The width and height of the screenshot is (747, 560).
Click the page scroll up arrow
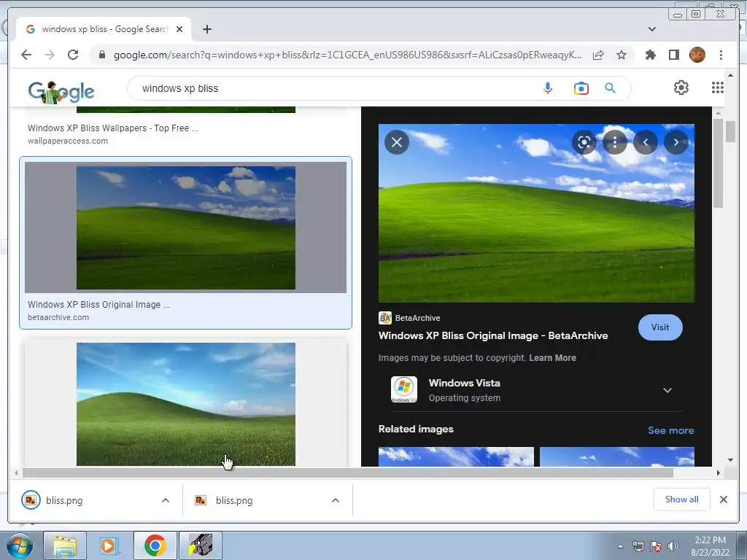pos(730,75)
